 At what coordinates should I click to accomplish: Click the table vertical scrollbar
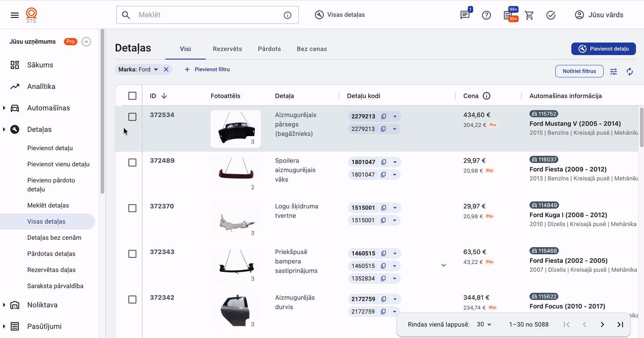click(x=641, y=127)
